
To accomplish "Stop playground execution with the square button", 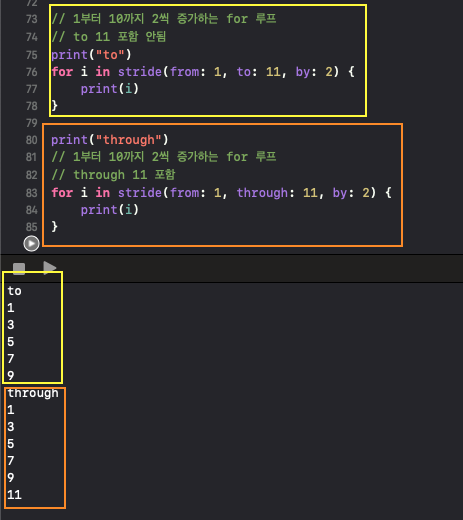I will pos(19,269).
